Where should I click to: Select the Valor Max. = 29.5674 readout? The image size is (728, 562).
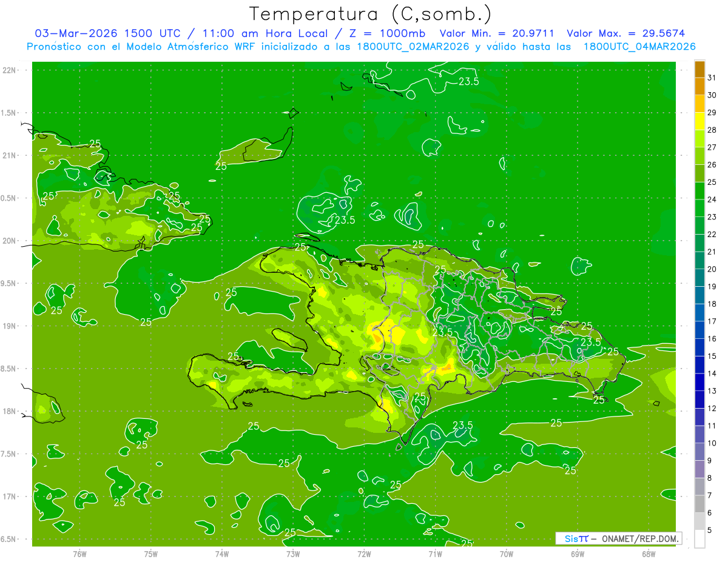pos(626,33)
